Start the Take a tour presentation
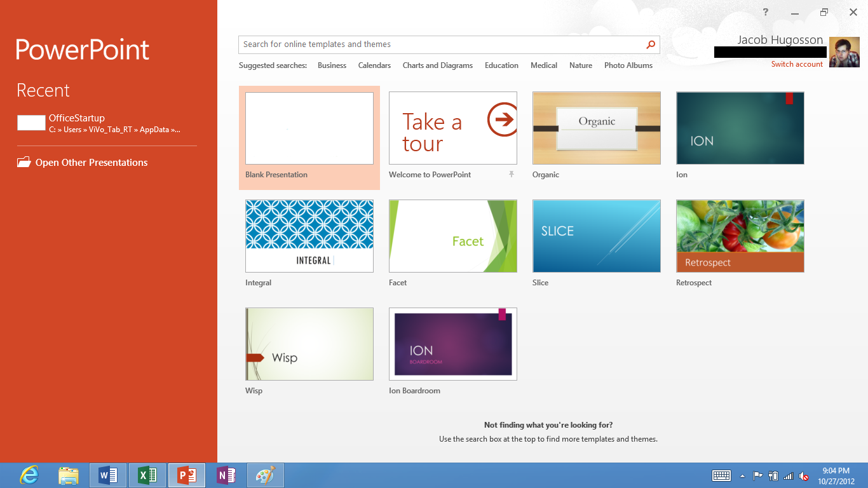868x488 pixels. 452,128
